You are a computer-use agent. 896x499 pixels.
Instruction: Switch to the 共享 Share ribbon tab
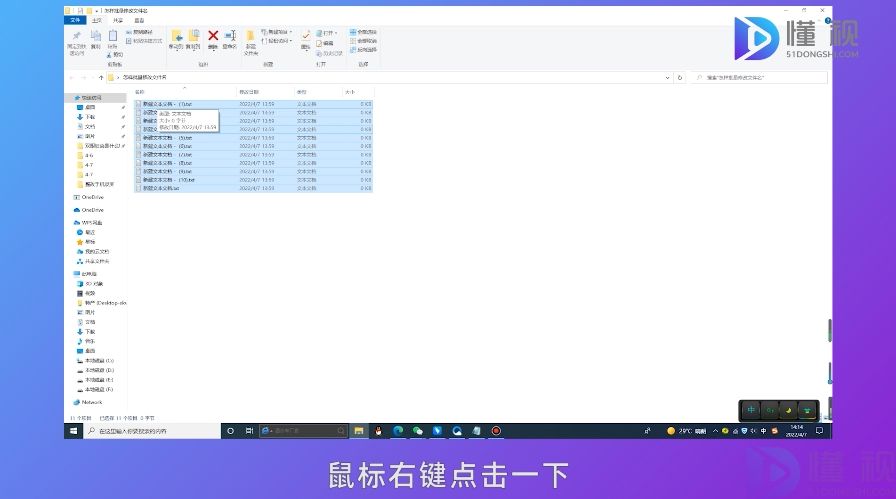coord(118,20)
